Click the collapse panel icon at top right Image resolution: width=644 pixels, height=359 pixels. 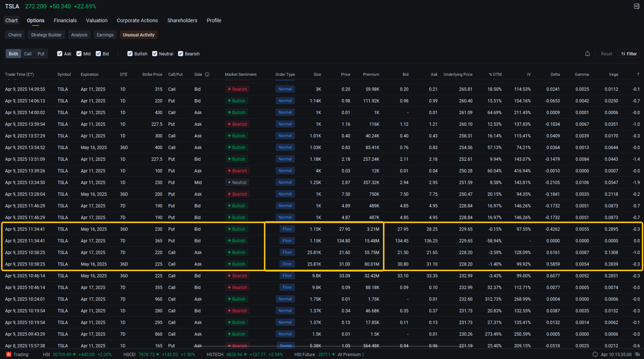coord(636,6)
